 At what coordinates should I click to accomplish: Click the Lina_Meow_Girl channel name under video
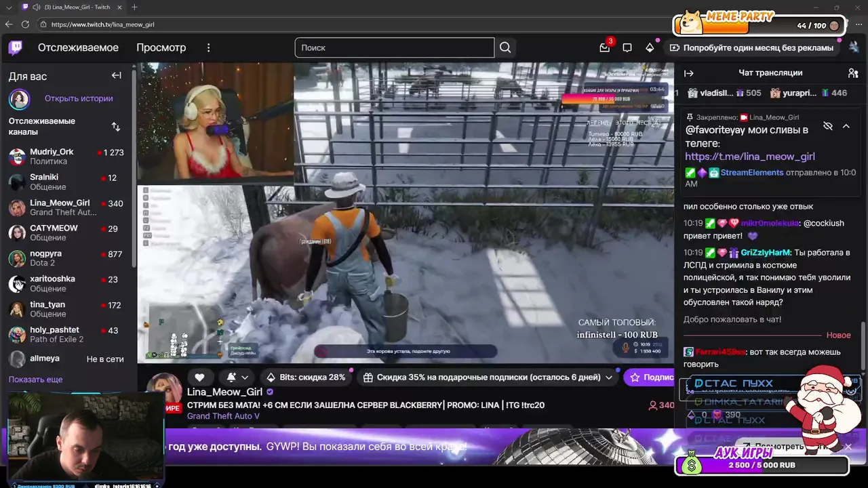(224, 392)
